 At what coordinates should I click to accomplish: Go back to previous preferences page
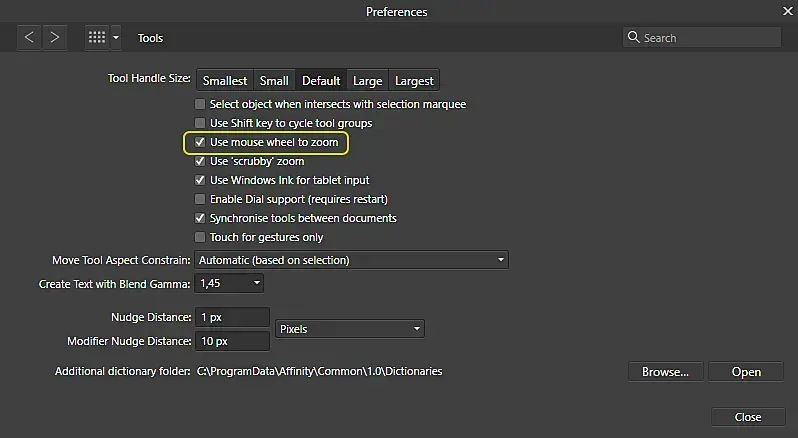29,37
